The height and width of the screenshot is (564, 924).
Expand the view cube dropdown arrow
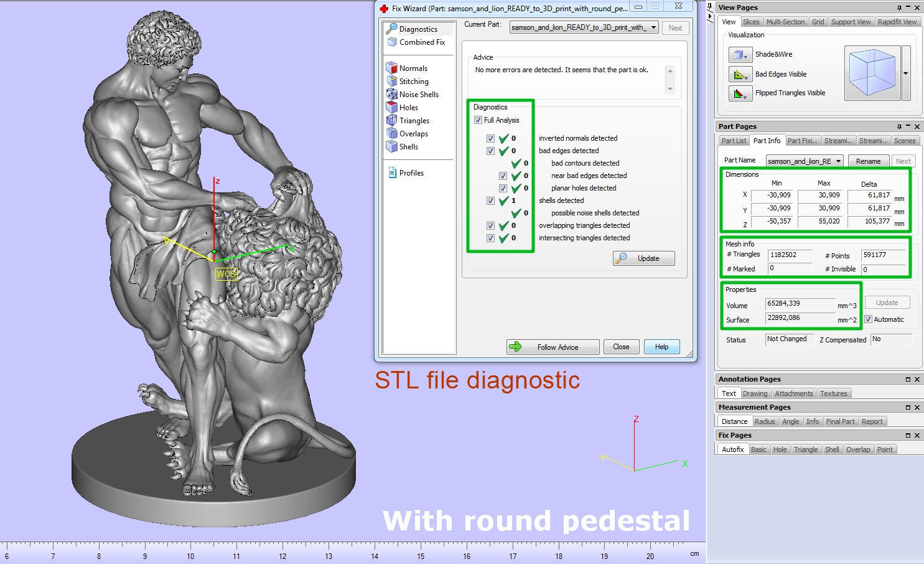point(906,73)
